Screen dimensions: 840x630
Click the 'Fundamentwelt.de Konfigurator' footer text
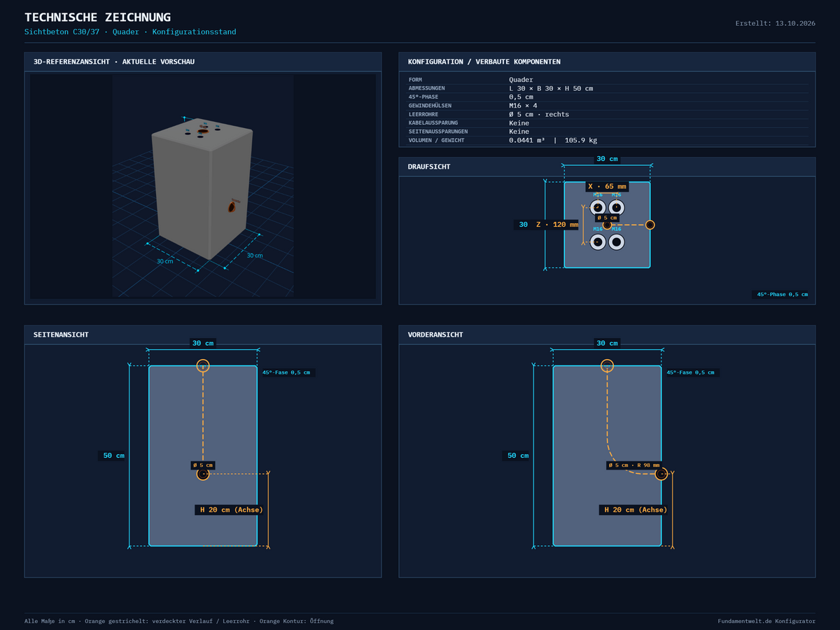tap(766, 621)
